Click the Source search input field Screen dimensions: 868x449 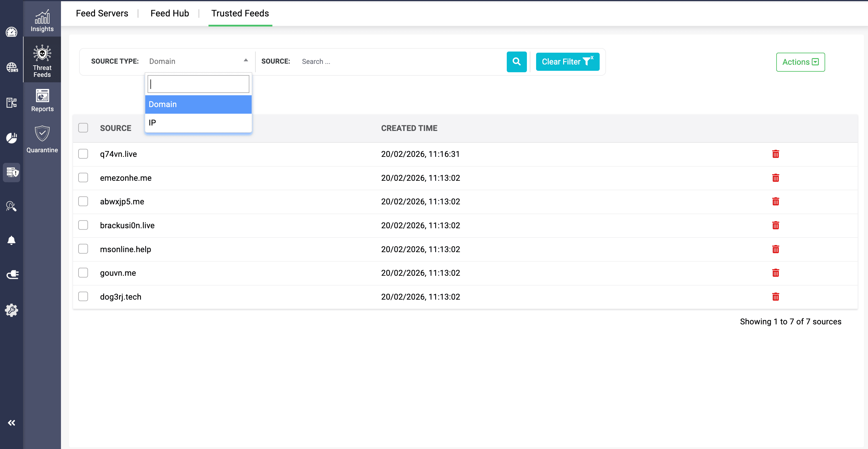401,62
